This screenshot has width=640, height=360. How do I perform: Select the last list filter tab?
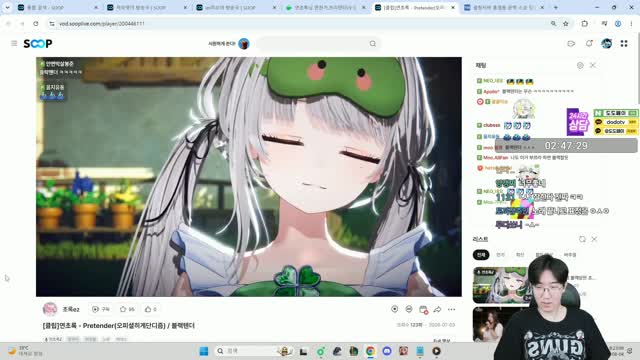[x=570, y=255]
